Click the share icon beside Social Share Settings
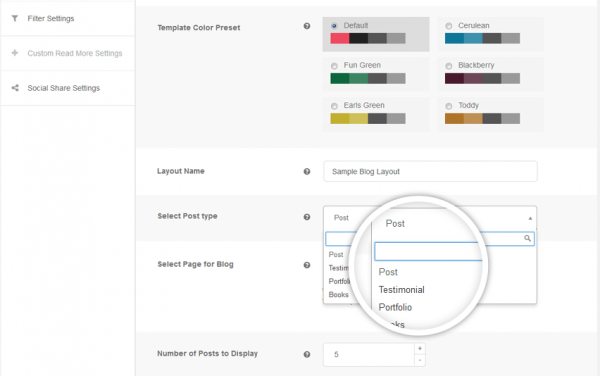This screenshot has height=376, width=600. (x=15, y=88)
